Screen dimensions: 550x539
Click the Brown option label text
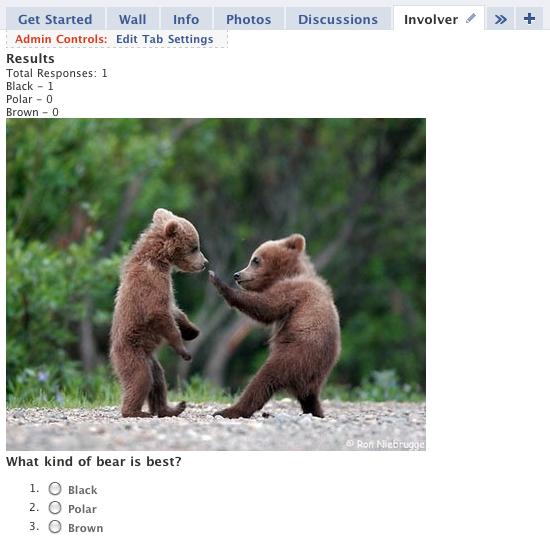pos(86,528)
